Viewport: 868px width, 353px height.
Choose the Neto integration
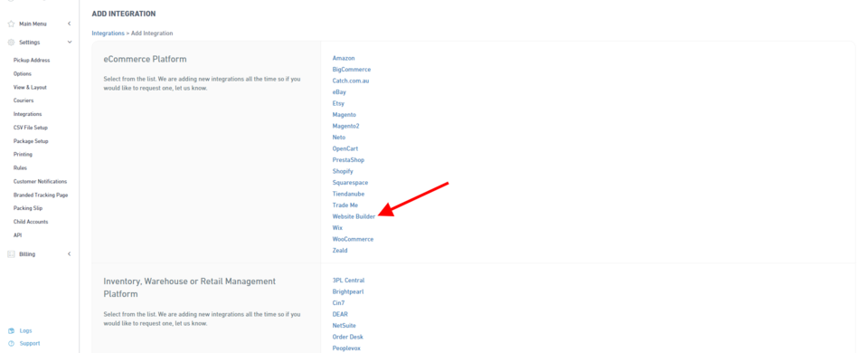[x=339, y=138]
